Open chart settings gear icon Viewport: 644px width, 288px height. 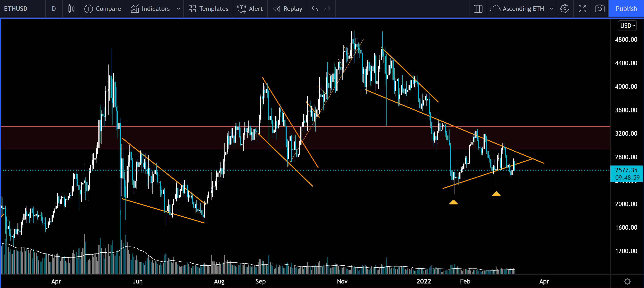point(564,9)
